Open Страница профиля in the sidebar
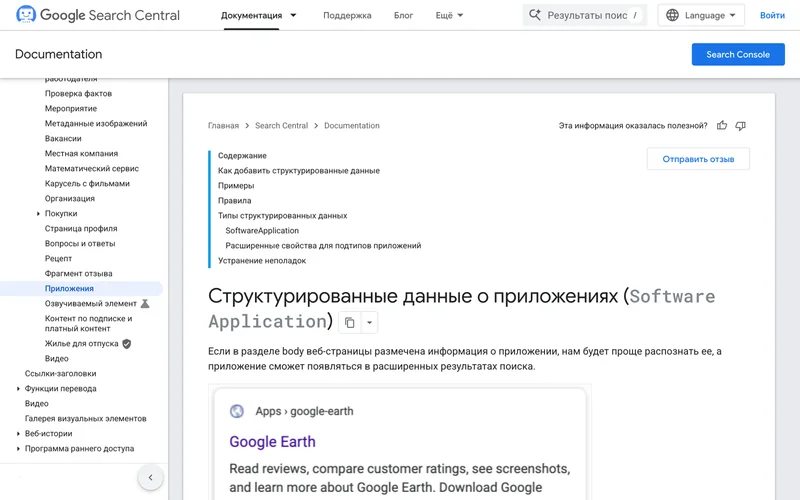This screenshot has height=500, width=800. pyautogui.click(x=81, y=229)
